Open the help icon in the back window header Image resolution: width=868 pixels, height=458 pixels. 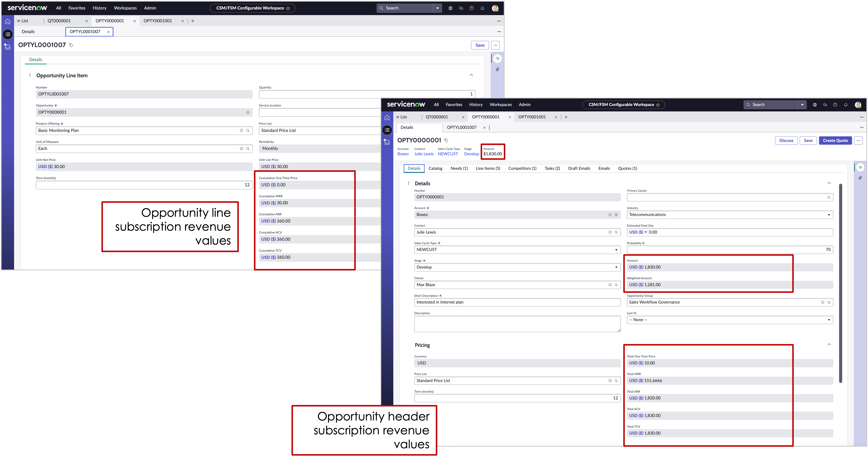click(x=472, y=8)
